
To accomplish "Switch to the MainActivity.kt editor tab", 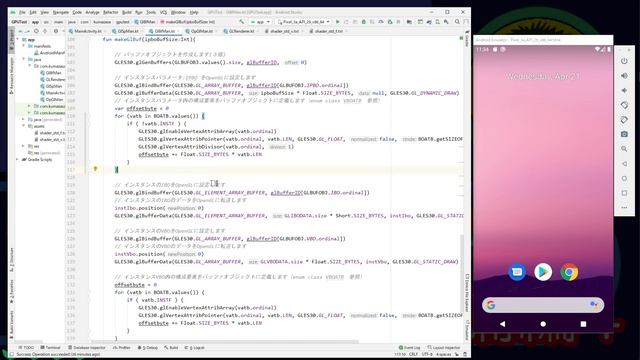I will (87, 31).
